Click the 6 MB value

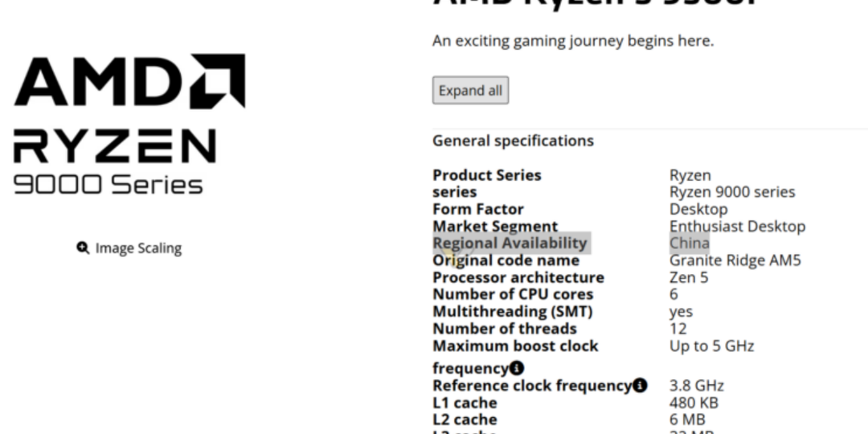[687, 420]
